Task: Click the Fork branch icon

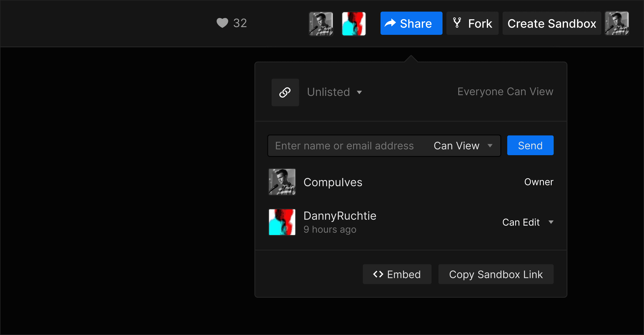Action: point(457,23)
